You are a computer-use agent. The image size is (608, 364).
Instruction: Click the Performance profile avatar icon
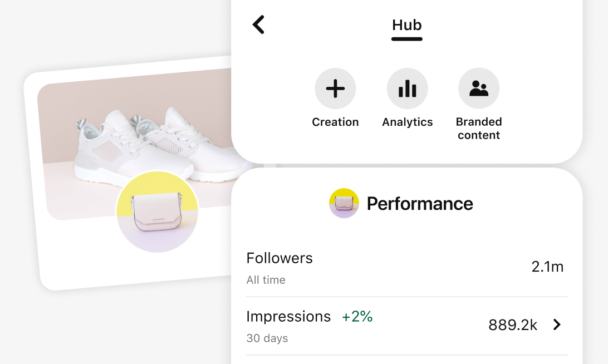pyautogui.click(x=344, y=203)
